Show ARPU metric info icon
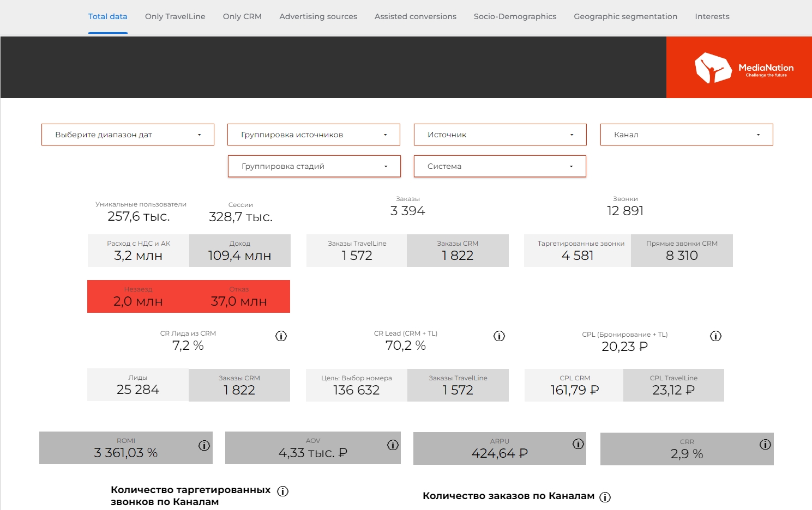Image resolution: width=812 pixels, height=510 pixels. 578,444
